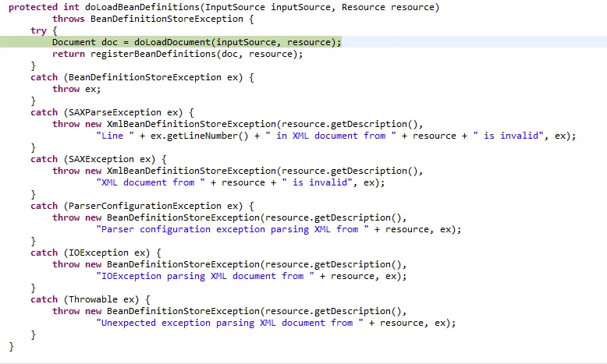Click the Document type declaration
Screen dimensions: 607x364
click(73, 42)
